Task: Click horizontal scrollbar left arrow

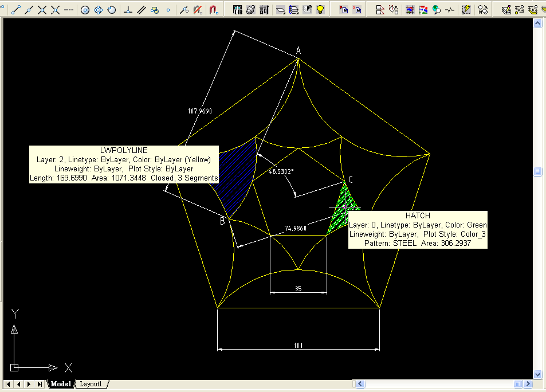Action: [x=360, y=384]
